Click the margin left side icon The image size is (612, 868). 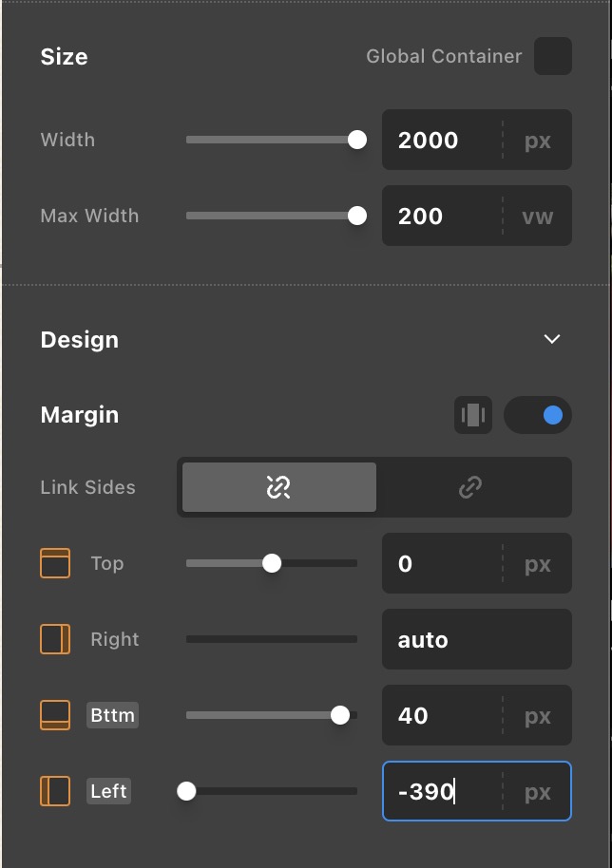(x=55, y=791)
